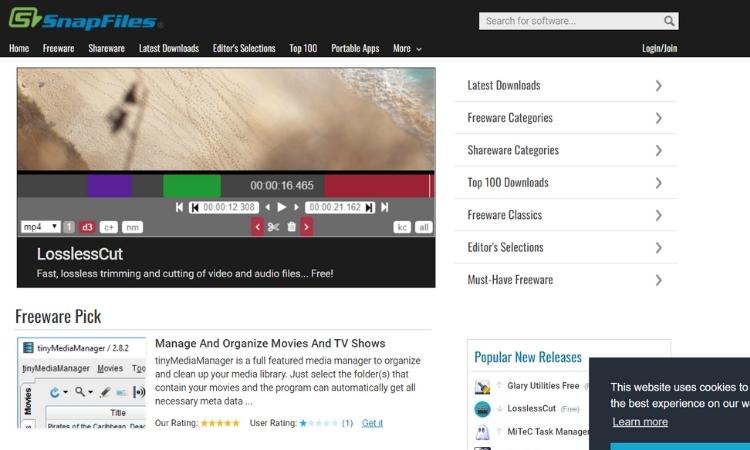Toggle the all button

(423, 227)
